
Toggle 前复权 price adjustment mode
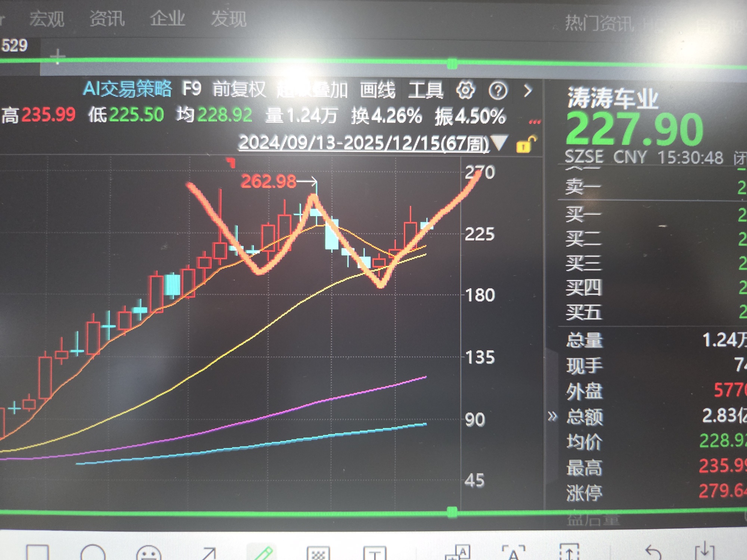tap(239, 90)
